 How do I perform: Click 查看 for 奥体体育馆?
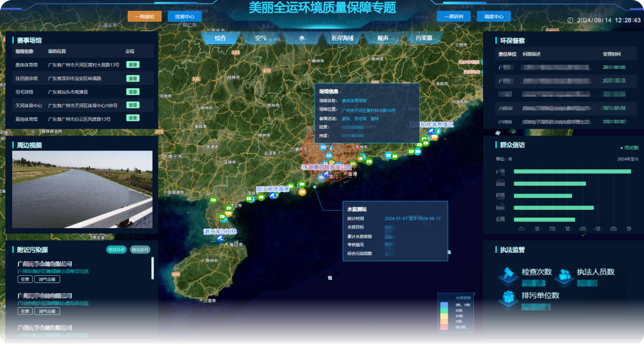point(133,64)
